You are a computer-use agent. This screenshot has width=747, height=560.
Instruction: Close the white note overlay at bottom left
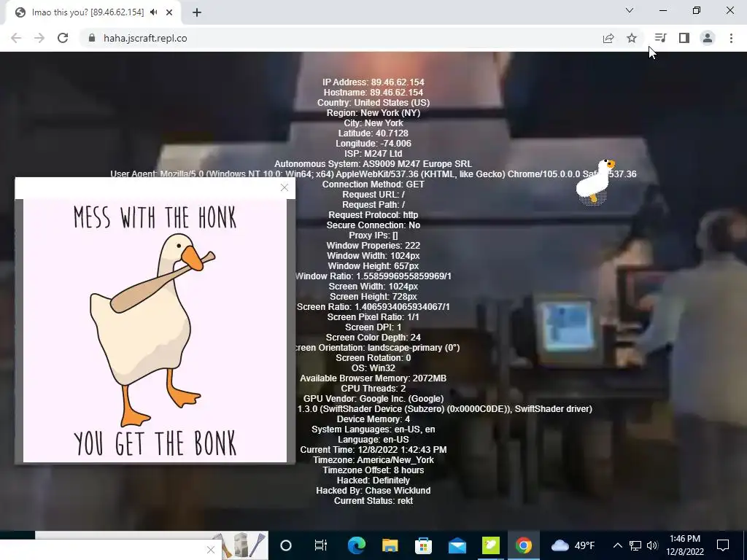[211, 550]
